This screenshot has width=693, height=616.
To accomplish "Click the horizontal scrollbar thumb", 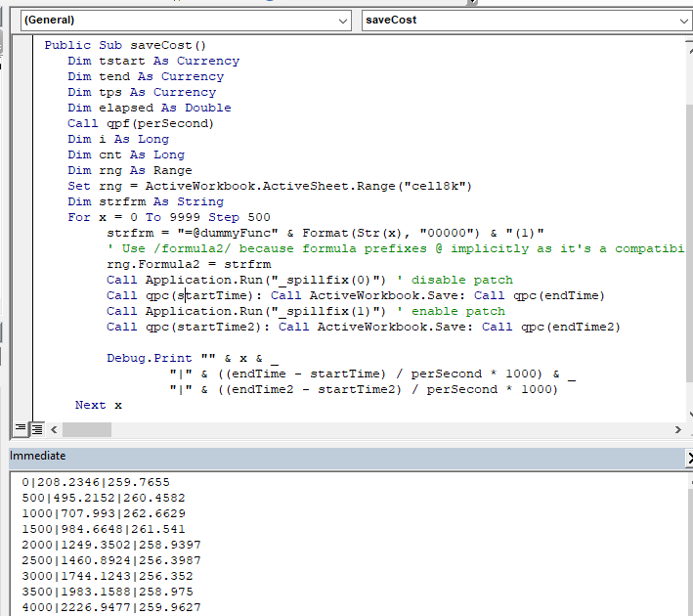I will point(88,429).
